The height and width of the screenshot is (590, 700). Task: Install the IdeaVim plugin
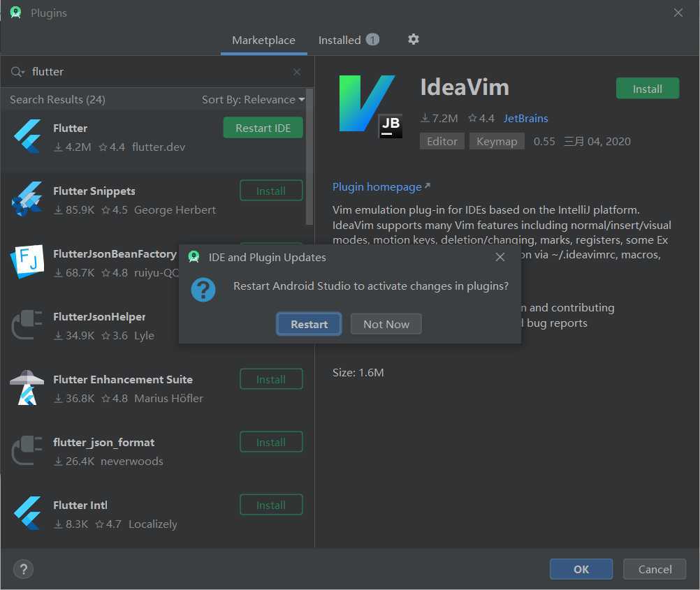click(x=648, y=89)
